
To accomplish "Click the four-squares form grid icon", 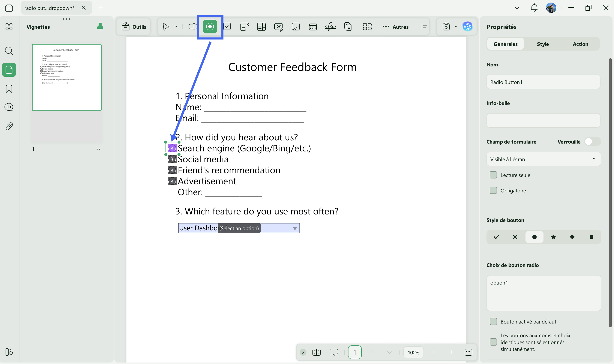I will click(367, 27).
